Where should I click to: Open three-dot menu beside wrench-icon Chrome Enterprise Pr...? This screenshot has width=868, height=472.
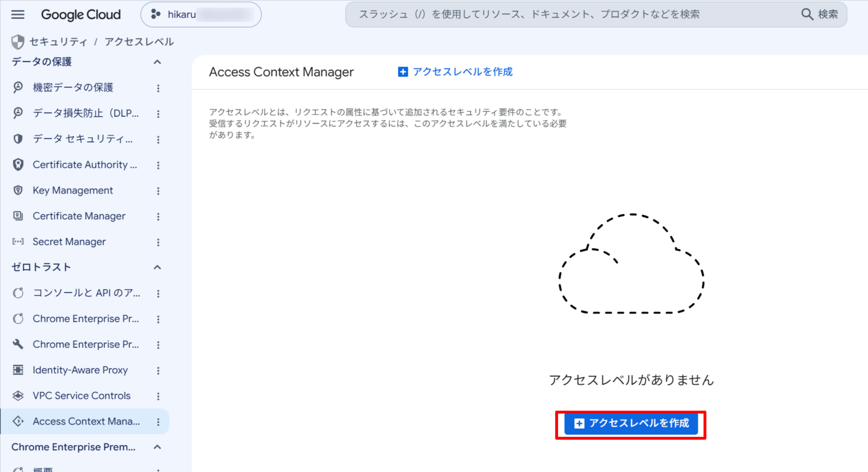click(x=158, y=345)
